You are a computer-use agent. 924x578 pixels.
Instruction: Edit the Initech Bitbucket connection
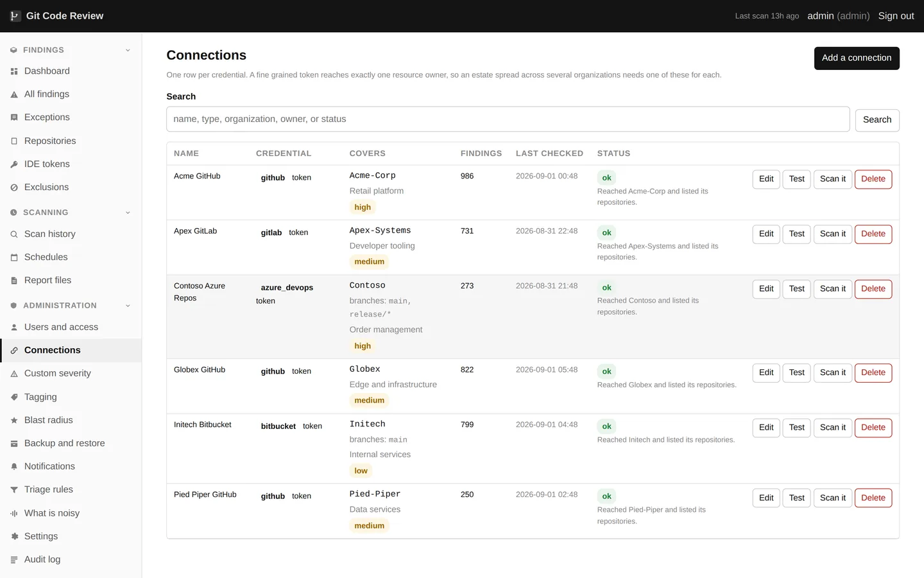point(766,428)
